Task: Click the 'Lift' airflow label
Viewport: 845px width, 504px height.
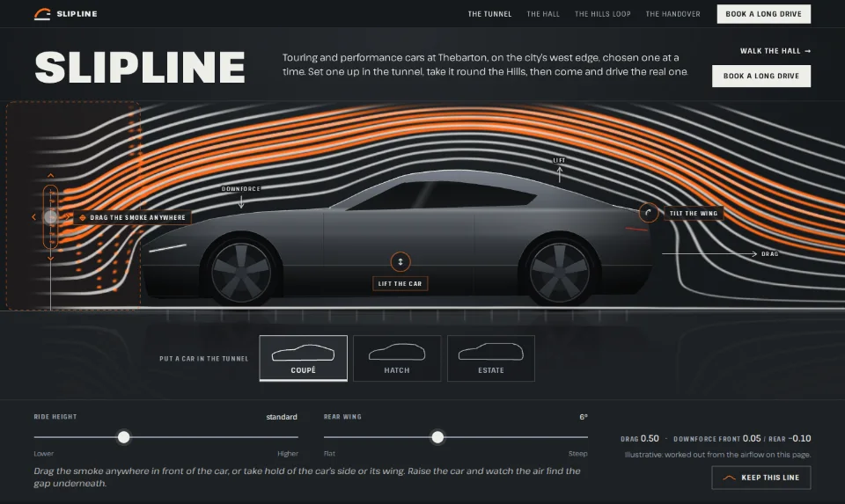Action: coord(560,160)
